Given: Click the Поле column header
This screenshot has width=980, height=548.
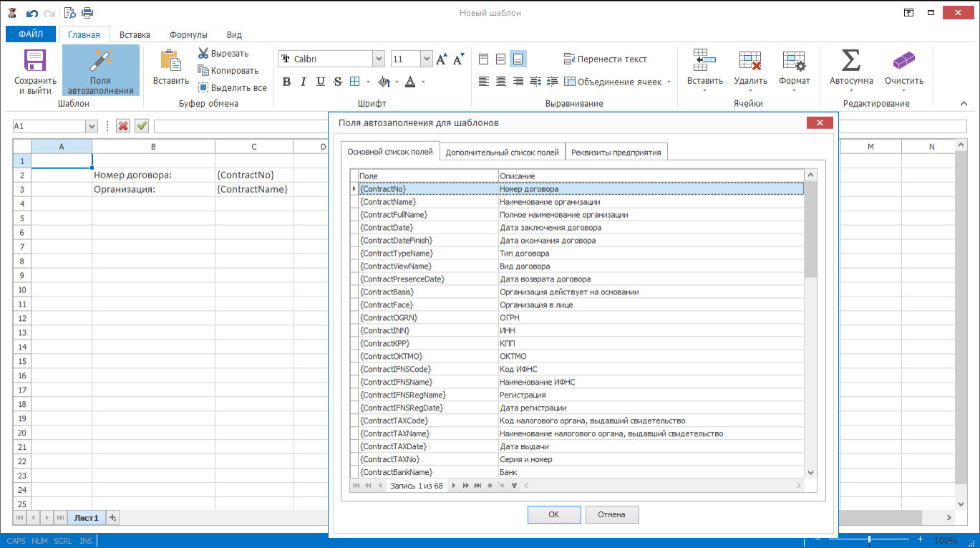Looking at the screenshot, I should coord(427,176).
